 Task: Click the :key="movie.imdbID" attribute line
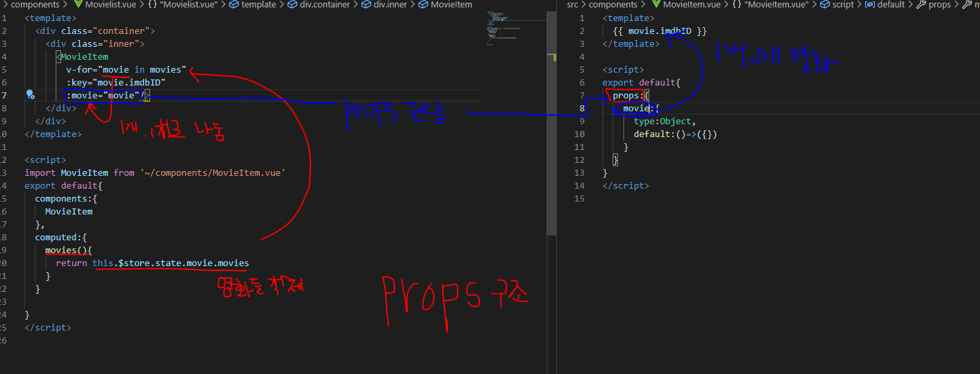(x=116, y=82)
